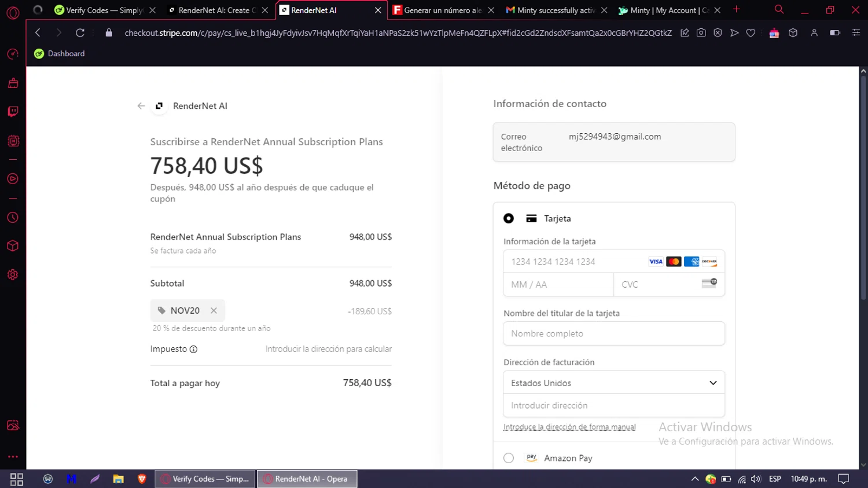The image size is (868, 488).
Task: Select Tarjeta payment radio button
Action: pyautogui.click(x=509, y=218)
